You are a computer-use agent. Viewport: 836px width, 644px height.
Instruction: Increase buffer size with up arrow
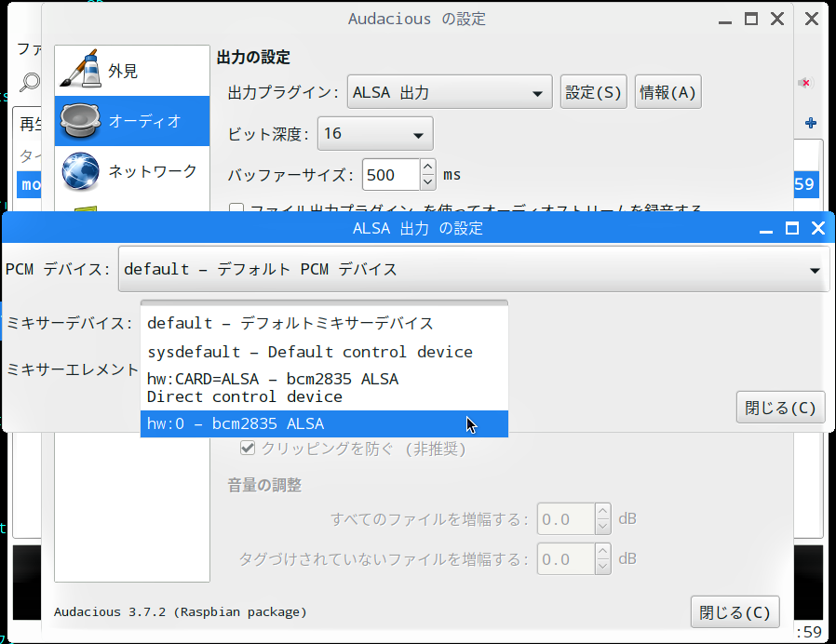click(x=427, y=167)
